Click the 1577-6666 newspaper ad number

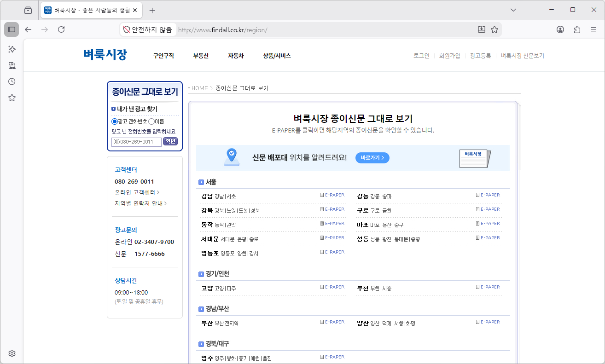tap(150, 254)
